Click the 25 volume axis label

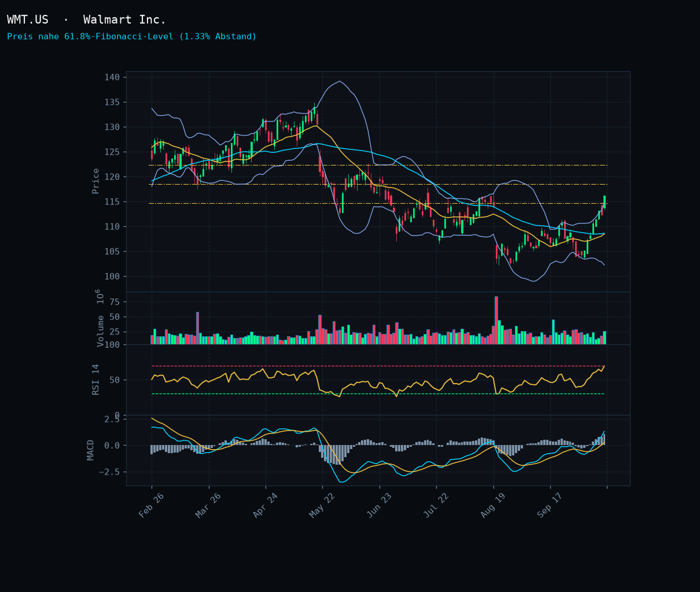115,332
